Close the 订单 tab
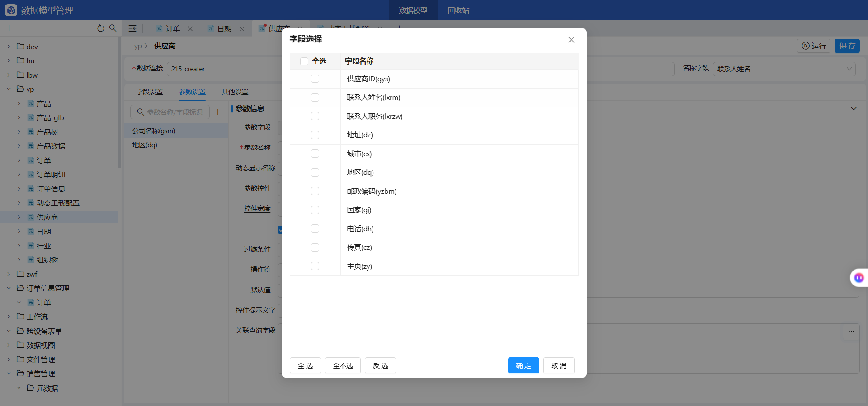 (x=190, y=28)
